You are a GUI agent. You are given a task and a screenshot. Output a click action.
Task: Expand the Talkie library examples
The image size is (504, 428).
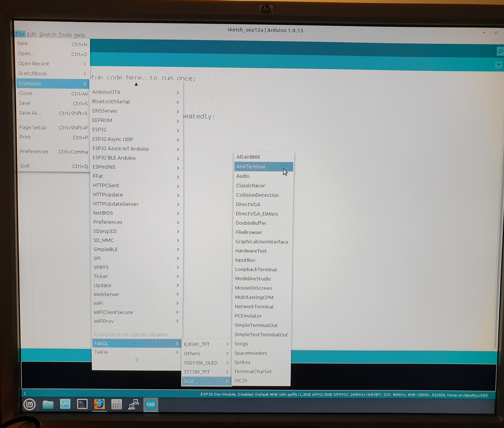tap(136, 352)
